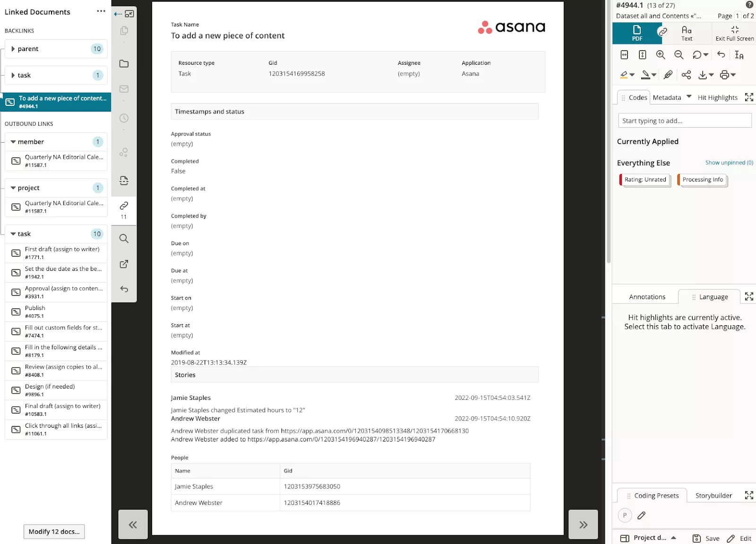Exit full screen mode
Screen dimensions: 756x544
click(734, 33)
